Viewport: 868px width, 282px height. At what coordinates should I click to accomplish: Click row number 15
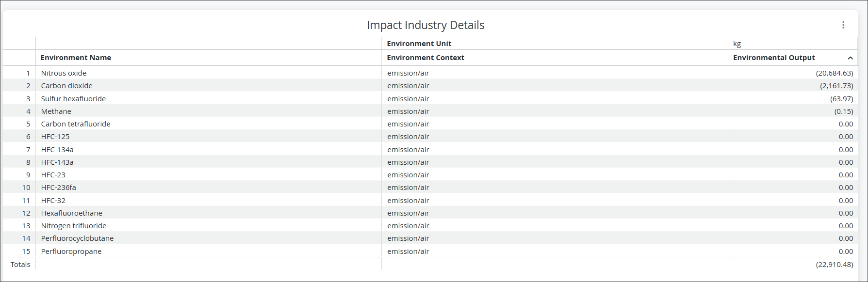pyautogui.click(x=26, y=251)
